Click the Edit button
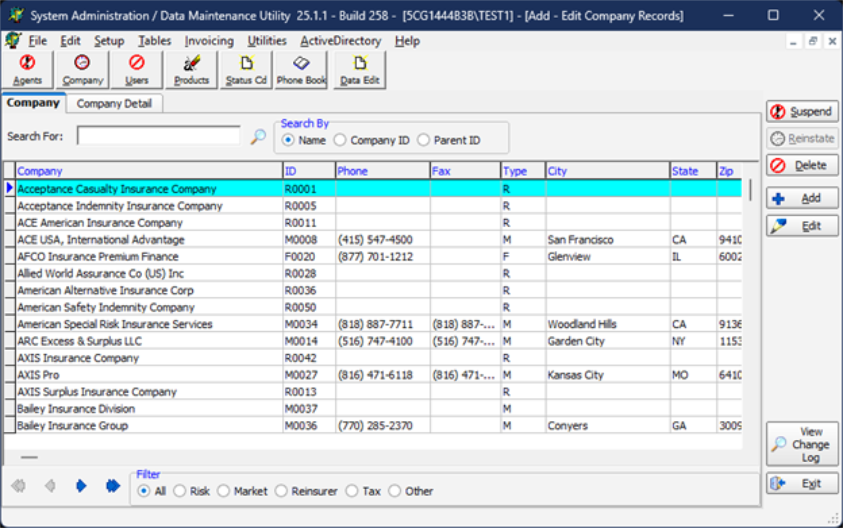Image resolution: width=843 pixels, height=528 pixels. pos(802,226)
